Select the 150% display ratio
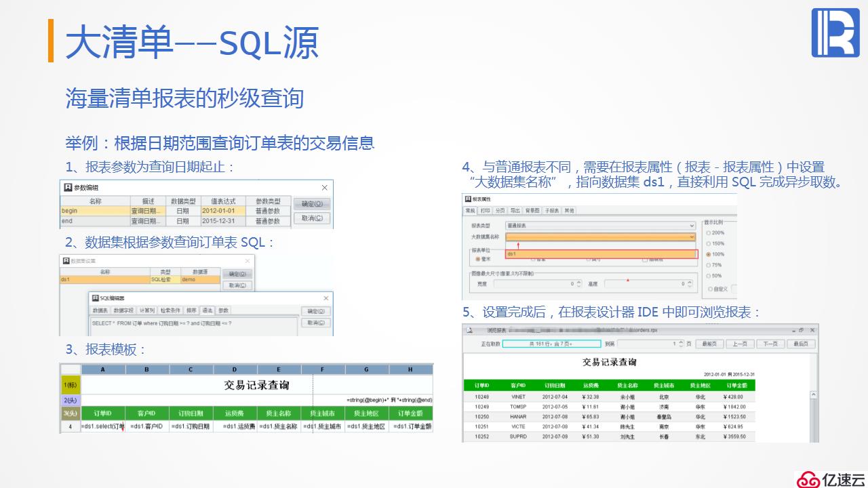Image resolution: width=868 pixels, height=488 pixels. (x=715, y=243)
